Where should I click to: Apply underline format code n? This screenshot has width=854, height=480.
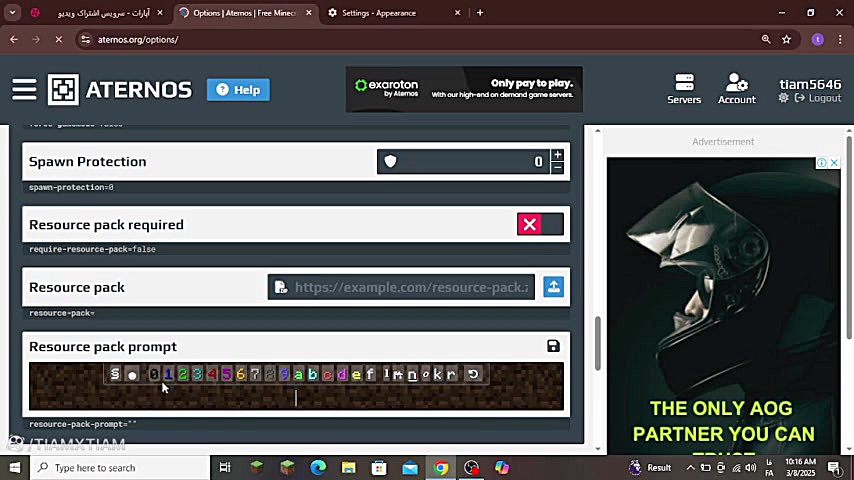pos(412,374)
